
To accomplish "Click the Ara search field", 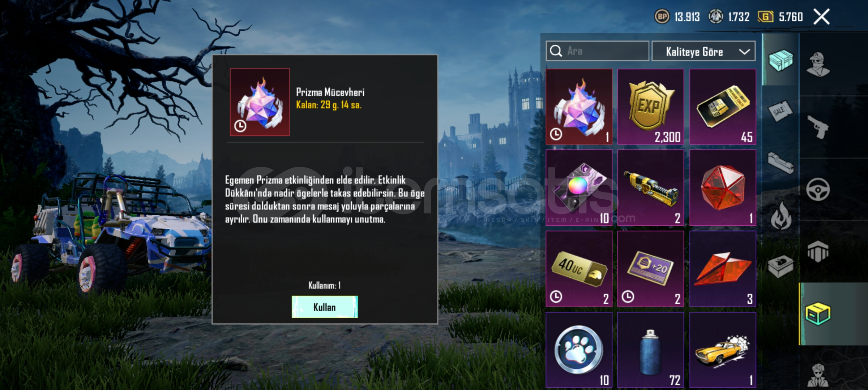I will click(x=597, y=51).
